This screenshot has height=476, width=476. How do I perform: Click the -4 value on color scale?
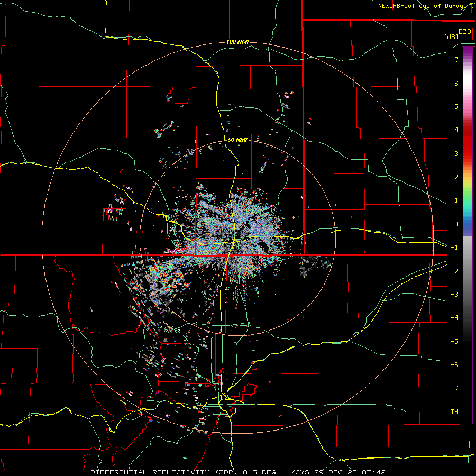pyautogui.click(x=454, y=318)
